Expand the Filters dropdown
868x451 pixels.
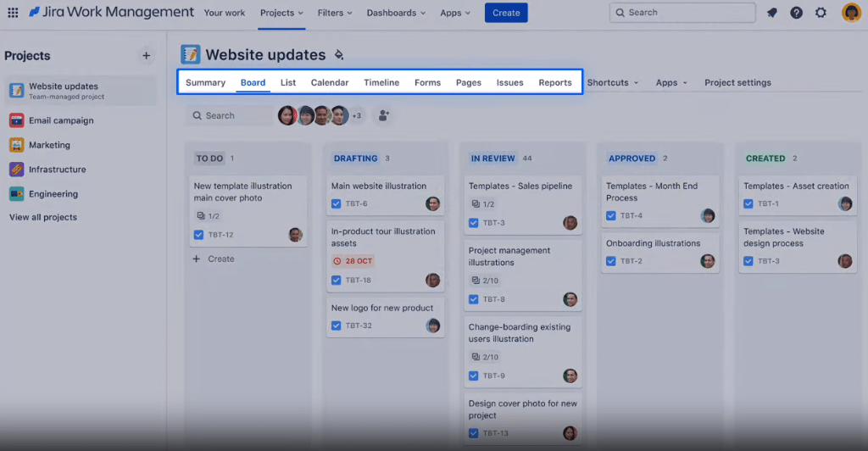(x=334, y=12)
